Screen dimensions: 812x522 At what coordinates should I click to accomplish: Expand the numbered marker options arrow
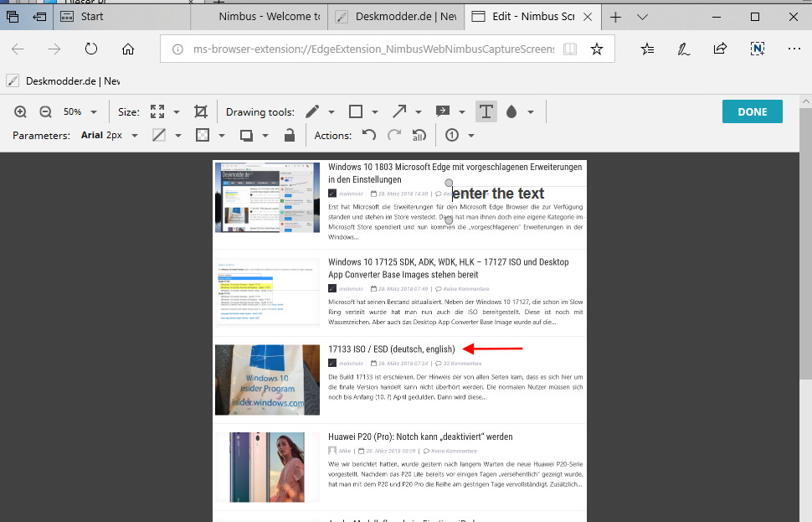coord(471,136)
